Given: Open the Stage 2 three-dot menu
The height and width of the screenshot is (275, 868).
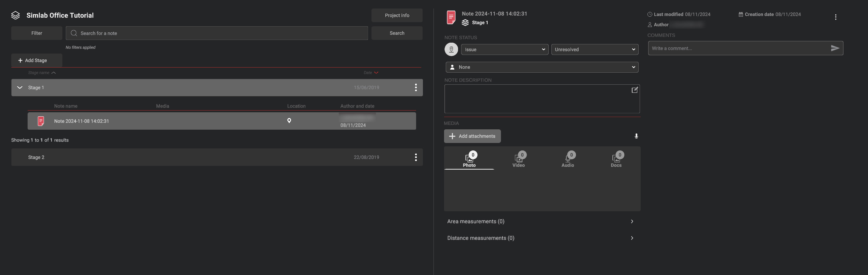Looking at the screenshot, I should click(x=416, y=157).
